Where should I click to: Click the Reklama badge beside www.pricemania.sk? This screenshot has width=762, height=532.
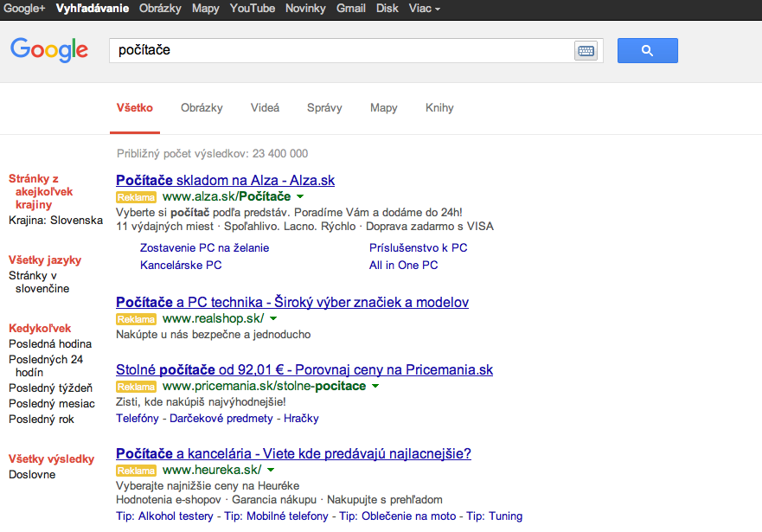pos(136,387)
